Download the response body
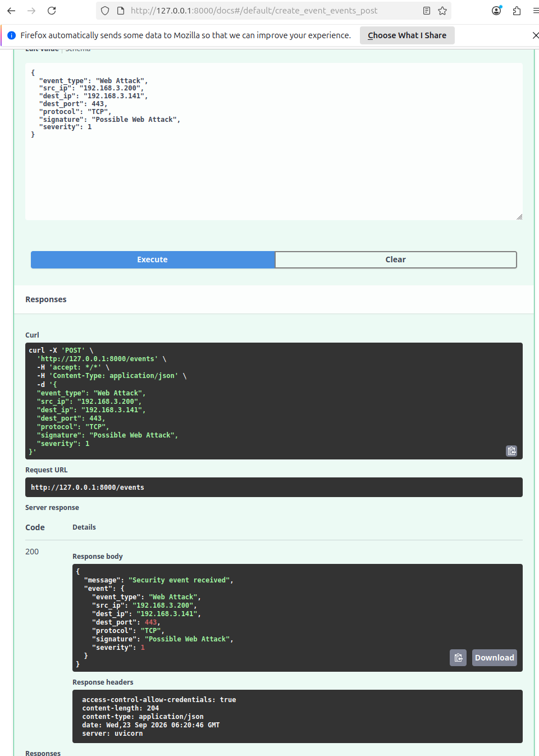The image size is (539, 756). click(494, 658)
